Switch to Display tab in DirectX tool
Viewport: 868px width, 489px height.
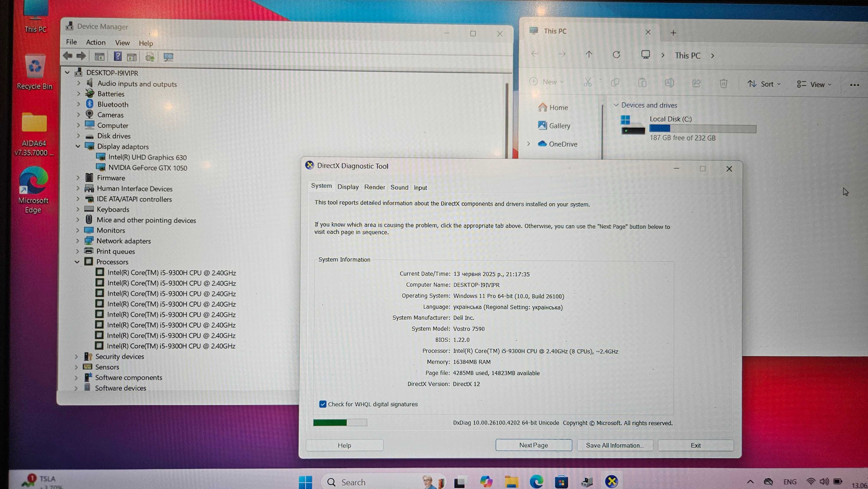[348, 187]
